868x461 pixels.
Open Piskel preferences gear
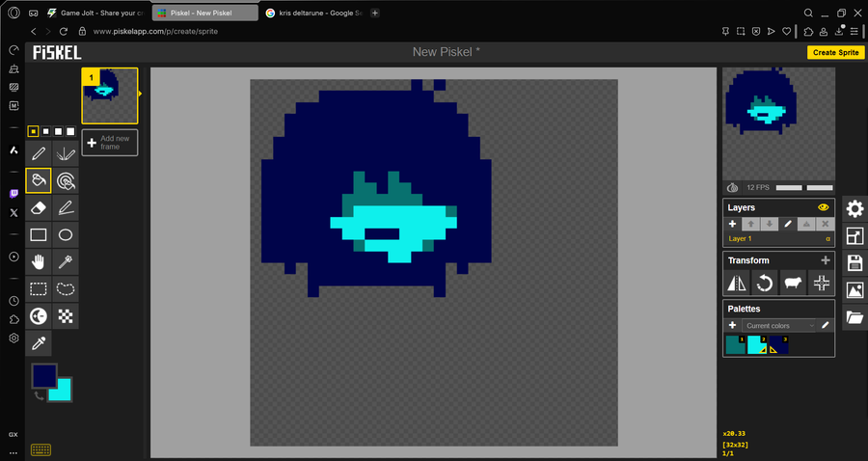[854, 208]
